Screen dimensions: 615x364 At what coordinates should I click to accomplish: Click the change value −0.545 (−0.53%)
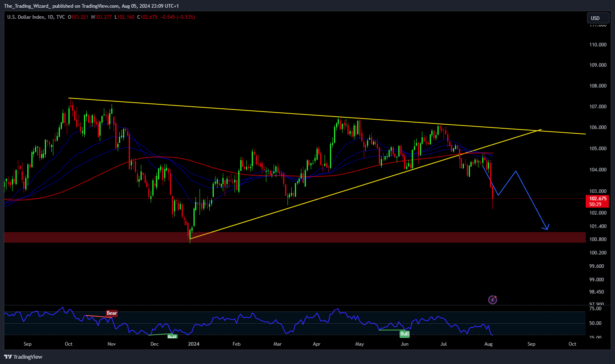[178, 17]
